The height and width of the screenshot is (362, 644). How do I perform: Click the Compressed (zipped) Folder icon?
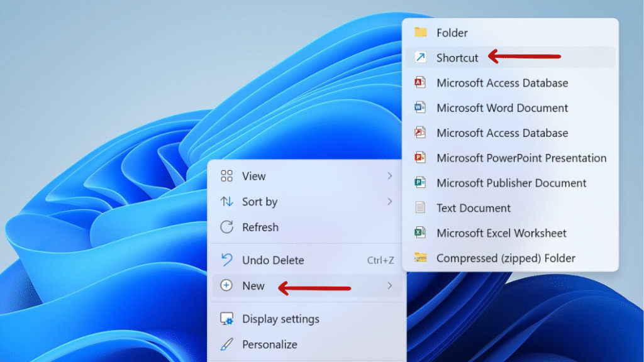[420, 257]
